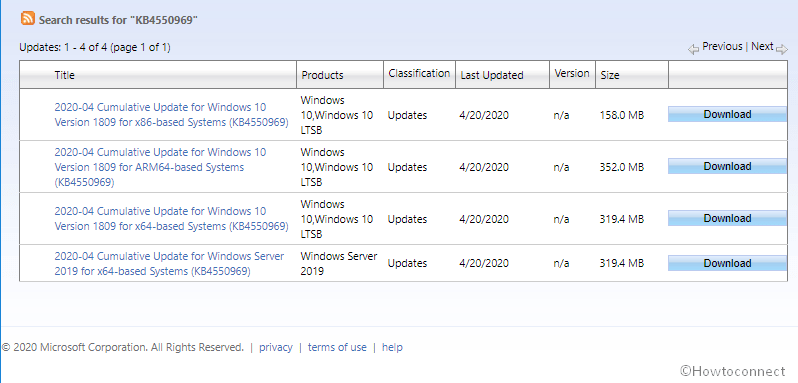Viewport: 798px width, 383px height.
Task: Sort by the Last Updated column header
Action: 492,75
